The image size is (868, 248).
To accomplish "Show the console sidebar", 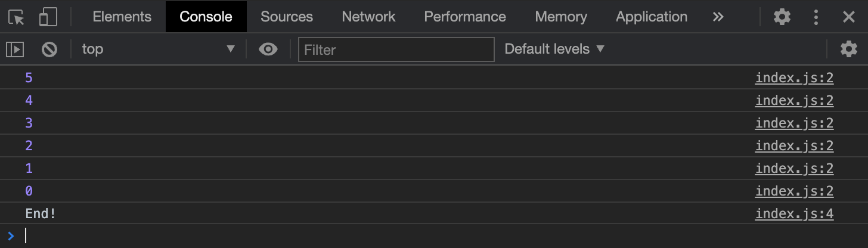I will coord(15,49).
